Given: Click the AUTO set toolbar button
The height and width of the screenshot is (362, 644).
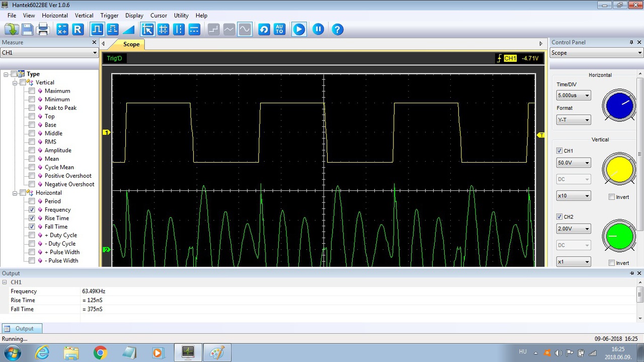Looking at the screenshot, I should click(280, 29).
